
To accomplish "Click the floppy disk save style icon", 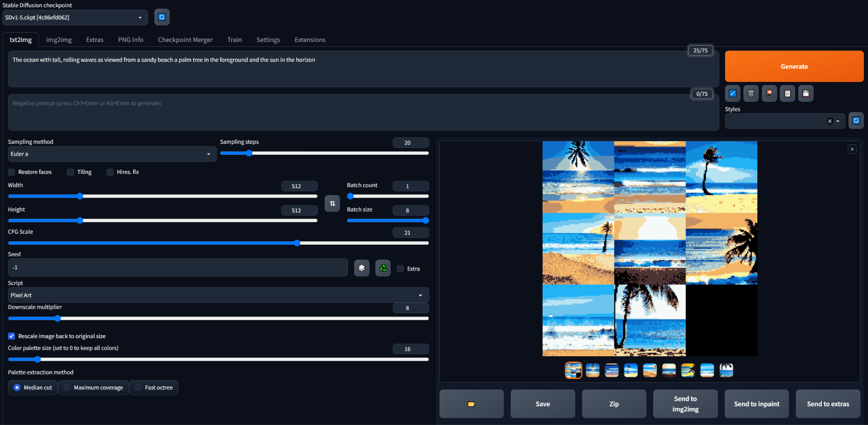I will point(806,94).
